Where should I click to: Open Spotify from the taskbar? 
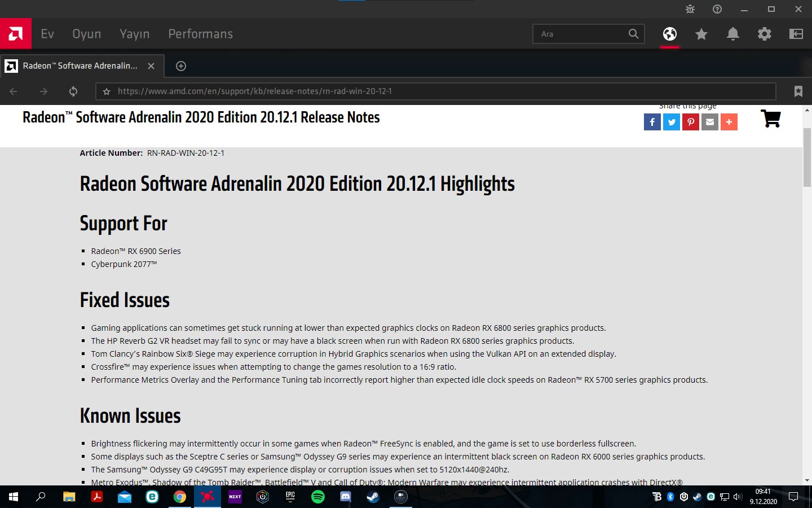[x=317, y=497]
